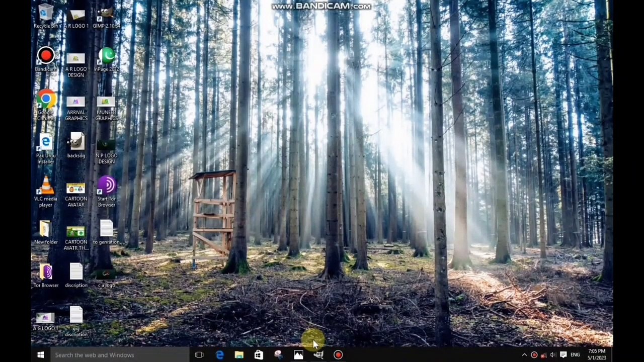Open the ENG language input menu
The image size is (644, 362).
(575, 355)
